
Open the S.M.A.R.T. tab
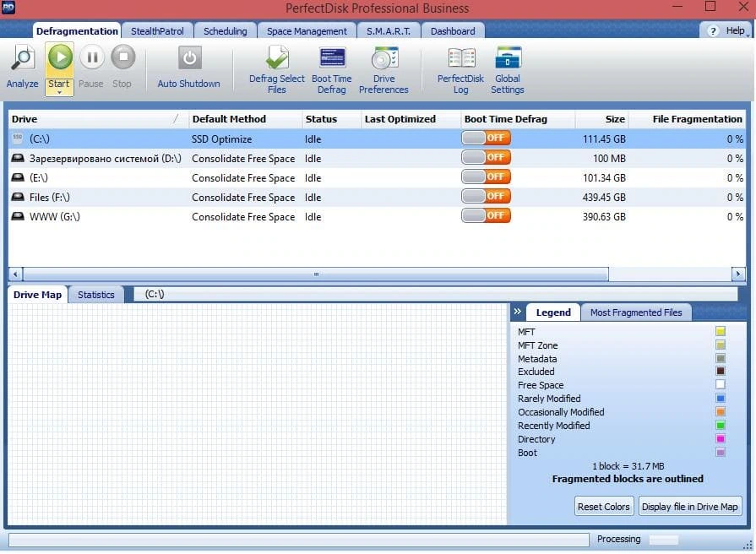tap(389, 31)
